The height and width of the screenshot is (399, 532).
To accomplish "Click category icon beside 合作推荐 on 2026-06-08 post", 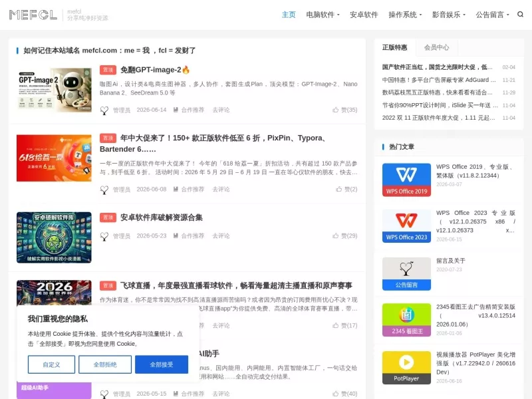I will point(176,189).
